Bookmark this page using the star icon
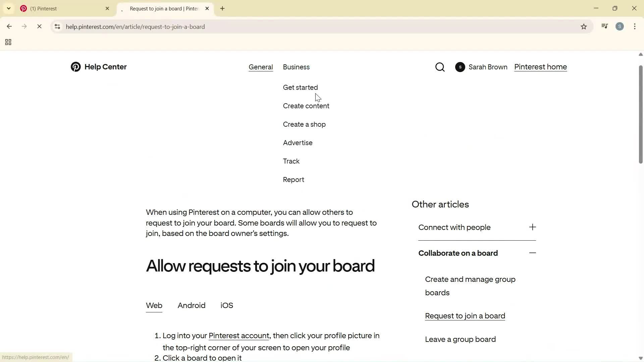Viewport: 644px width, 362px height. (x=584, y=26)
